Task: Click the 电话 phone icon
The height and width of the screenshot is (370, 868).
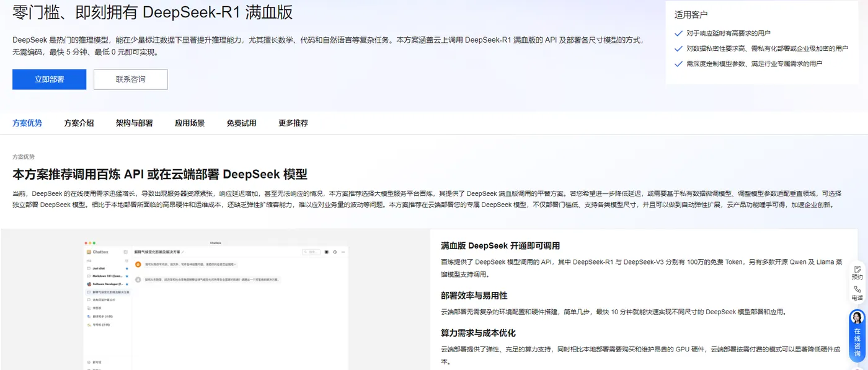Action: point(857,289)
